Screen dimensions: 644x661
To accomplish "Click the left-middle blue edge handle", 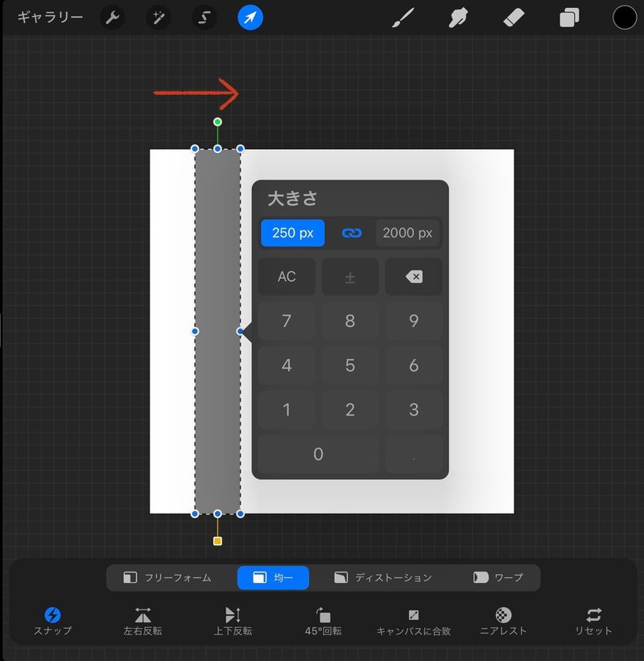I will click(195, 332).
